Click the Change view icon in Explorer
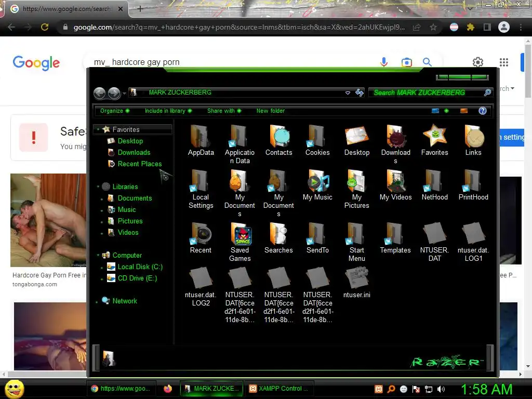532x399 pixels. tap(435, 111)
